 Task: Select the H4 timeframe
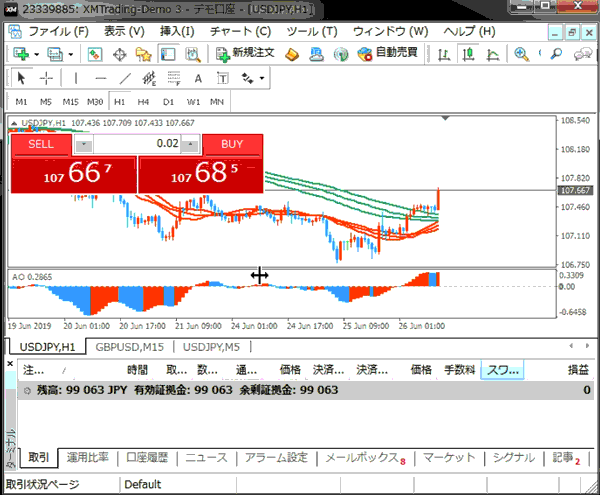point(144,101)
